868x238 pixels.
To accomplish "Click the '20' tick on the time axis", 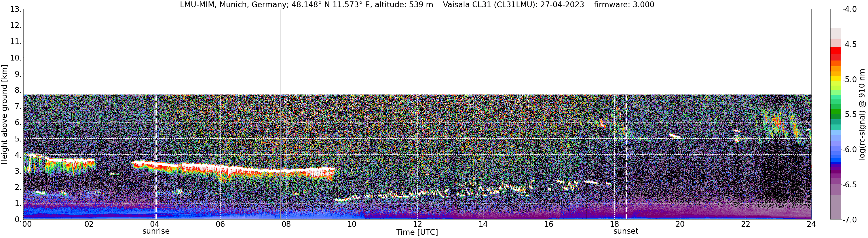I will [680, 224].
